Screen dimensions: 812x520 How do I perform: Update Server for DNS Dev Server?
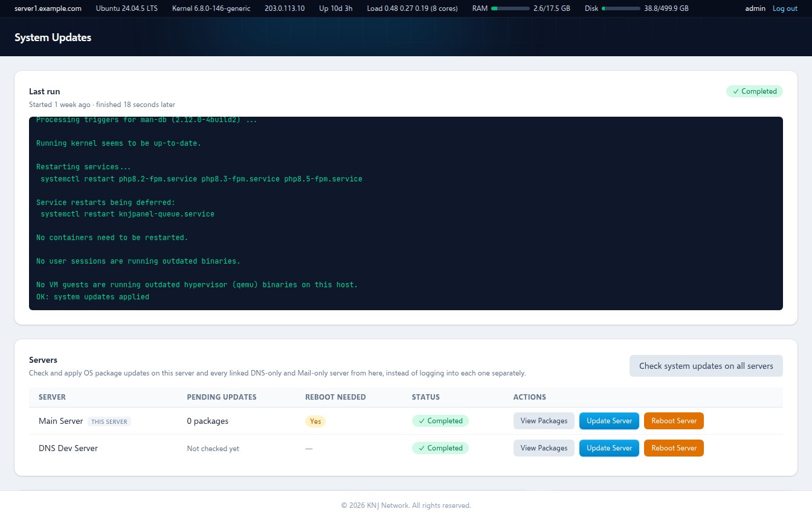(x=609, y=448)
